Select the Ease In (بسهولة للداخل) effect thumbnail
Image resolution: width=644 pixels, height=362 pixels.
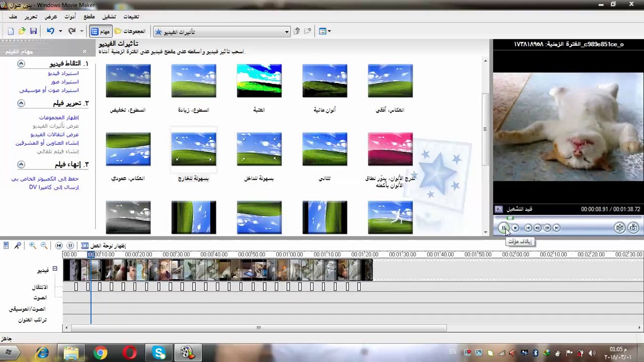click(x=259, y=149)
